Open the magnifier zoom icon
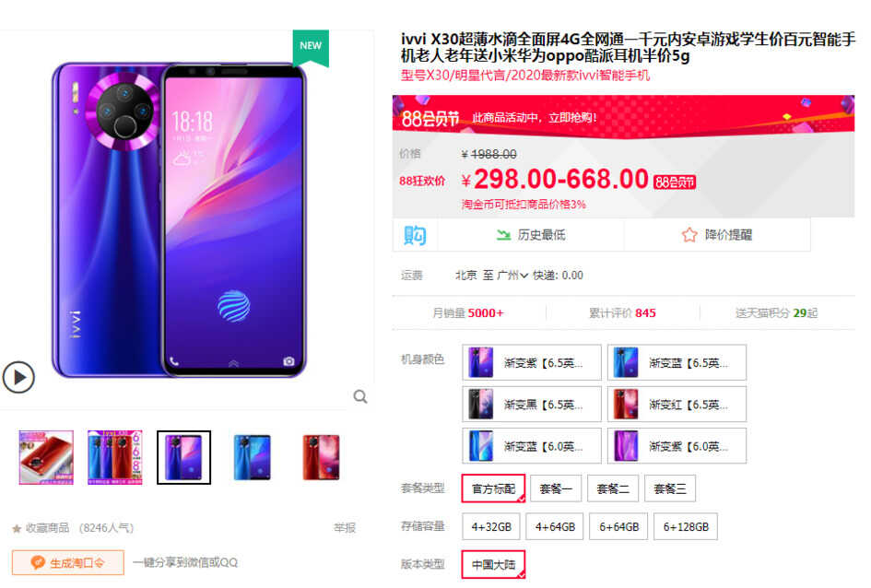This screenshot has width=871, height=588. [x=360, y=396]
